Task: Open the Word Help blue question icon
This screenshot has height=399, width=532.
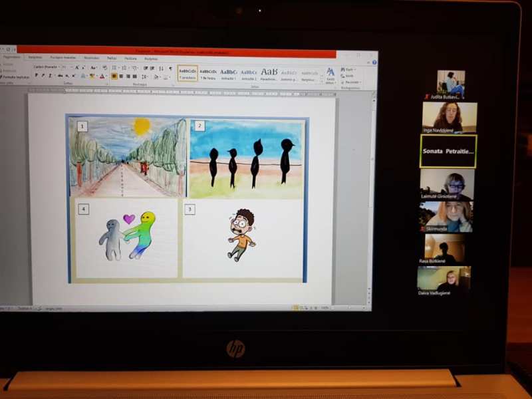Action: point(374,63)
